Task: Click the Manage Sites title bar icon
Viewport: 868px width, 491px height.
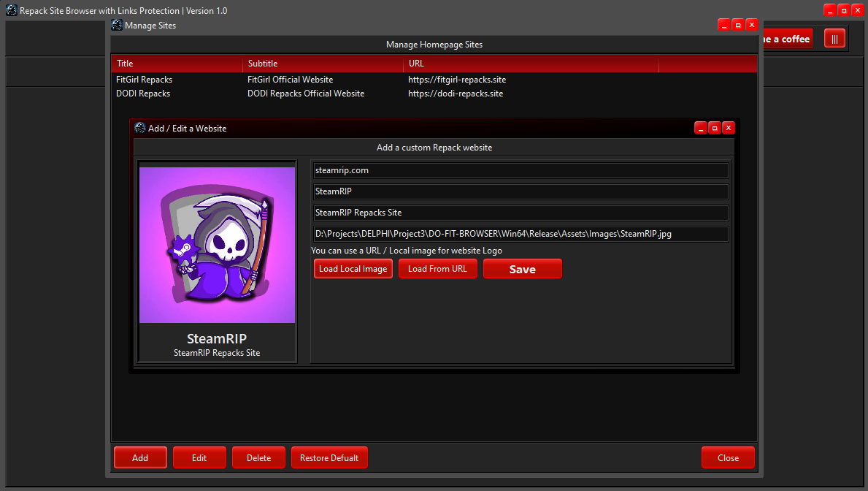Action: (x=117, y=25)
